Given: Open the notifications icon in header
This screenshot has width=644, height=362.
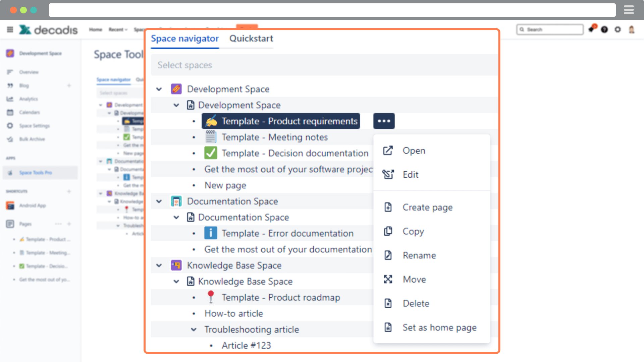Looking at the screenshot, I should [592, 29].
